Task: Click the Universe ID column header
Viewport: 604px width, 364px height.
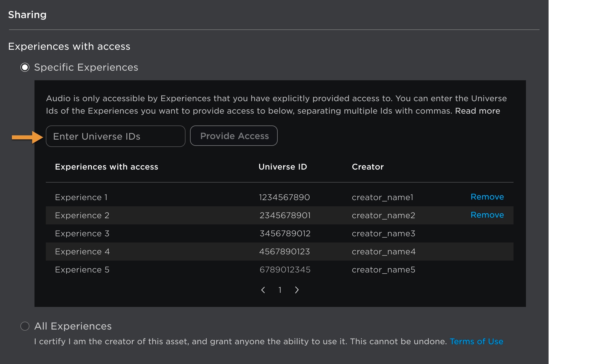Action: pos(282,167)
